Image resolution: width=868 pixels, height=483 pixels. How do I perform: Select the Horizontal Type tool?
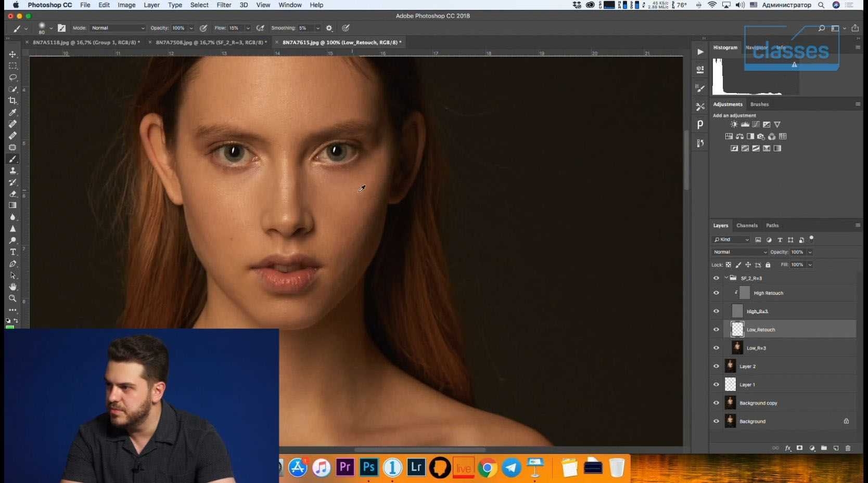(x=12, y=252)
